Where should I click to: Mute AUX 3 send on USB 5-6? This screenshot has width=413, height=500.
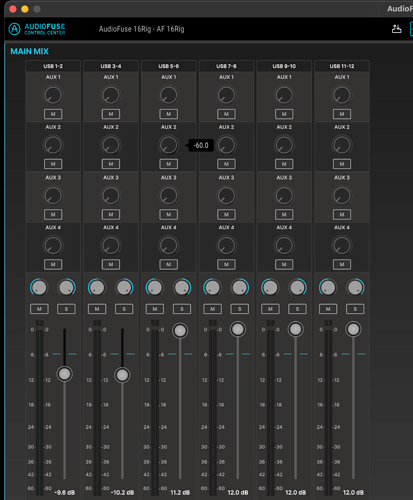tap(169, 214)
